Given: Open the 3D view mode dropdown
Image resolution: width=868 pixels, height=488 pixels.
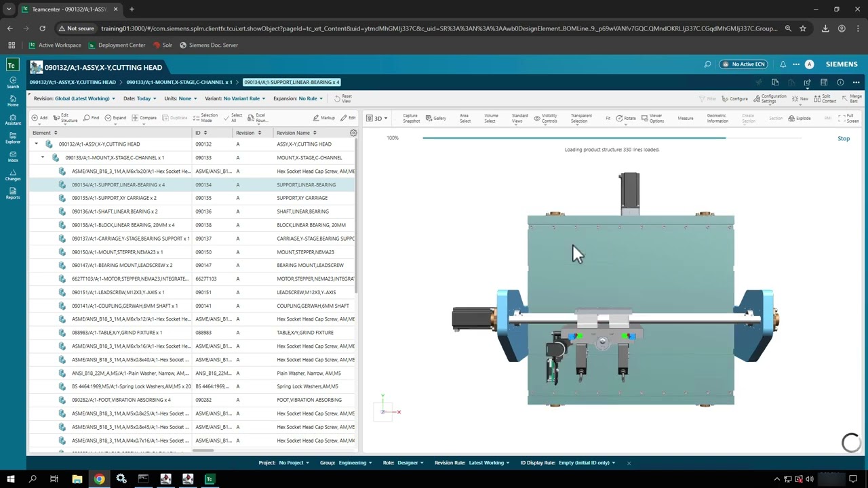Looking at the screenshot, I should [377, 118].
